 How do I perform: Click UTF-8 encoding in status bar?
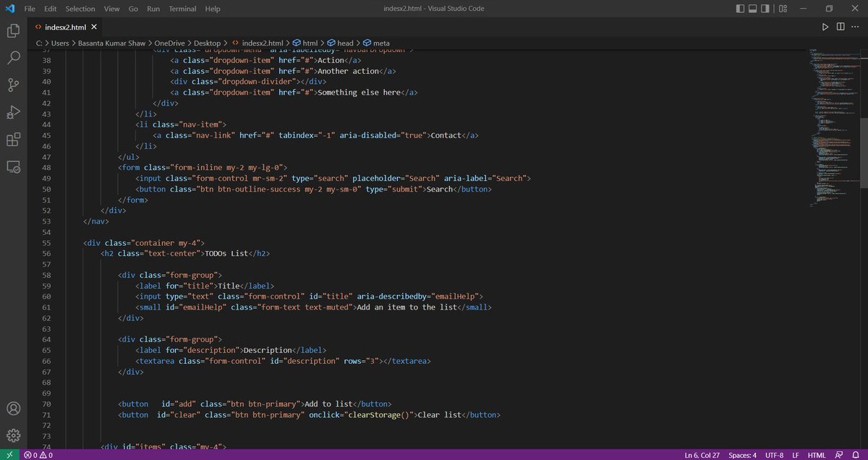click(773, 455)
